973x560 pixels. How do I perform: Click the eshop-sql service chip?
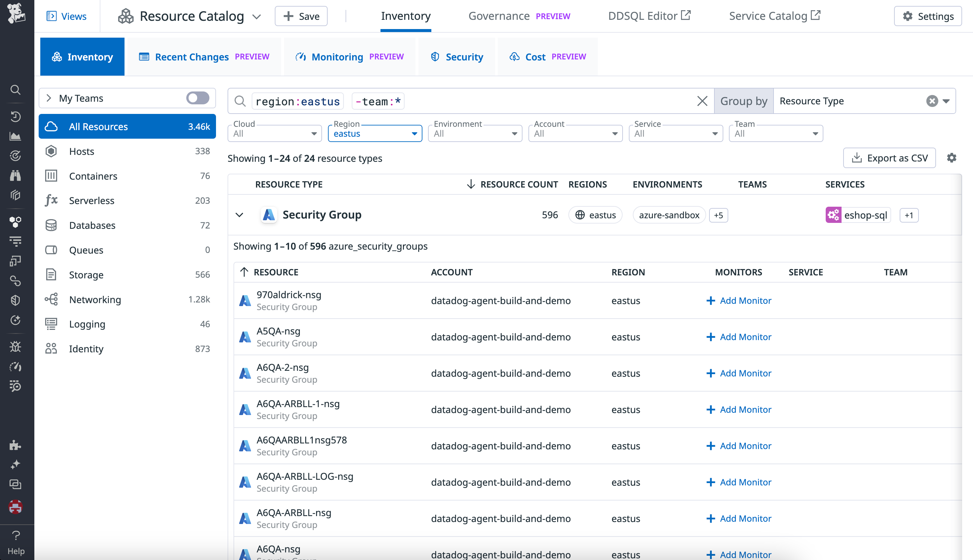(858, 215)
